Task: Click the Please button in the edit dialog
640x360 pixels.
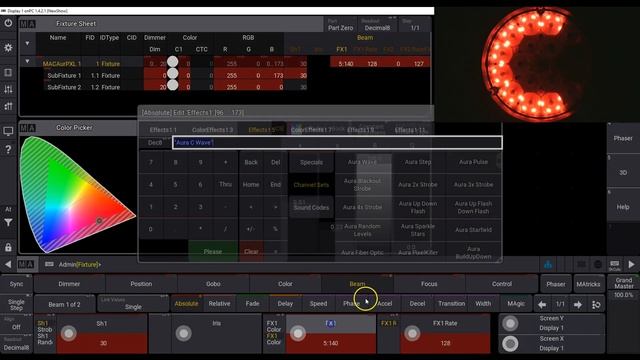Action: click(x=213, y=251)
